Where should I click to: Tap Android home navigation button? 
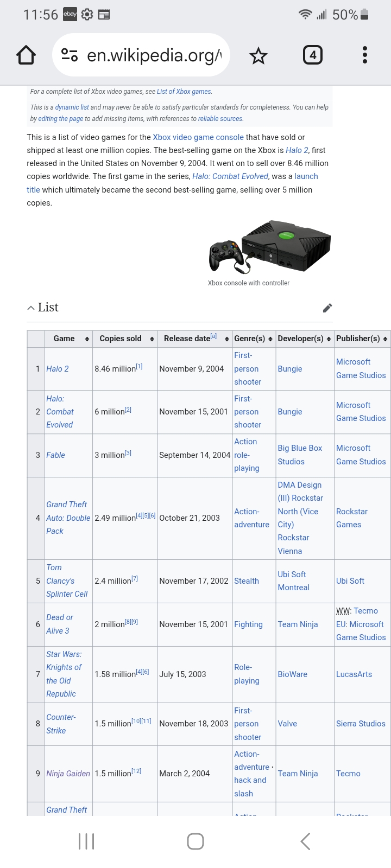[195, 841]
